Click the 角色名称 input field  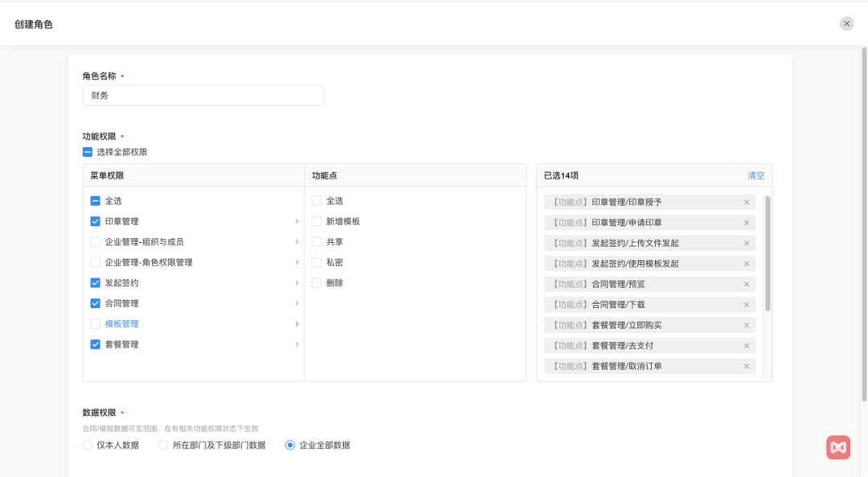coord(203,95)
